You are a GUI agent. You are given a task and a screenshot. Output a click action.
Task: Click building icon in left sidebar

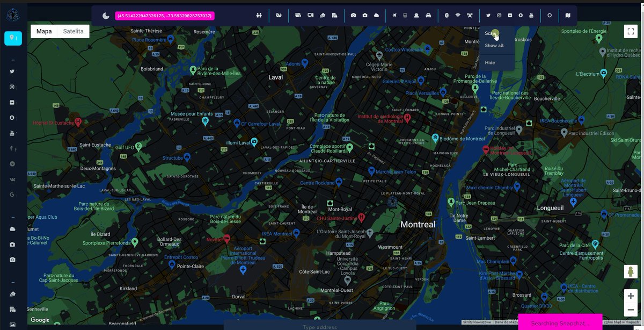click(x=12, y=310)
